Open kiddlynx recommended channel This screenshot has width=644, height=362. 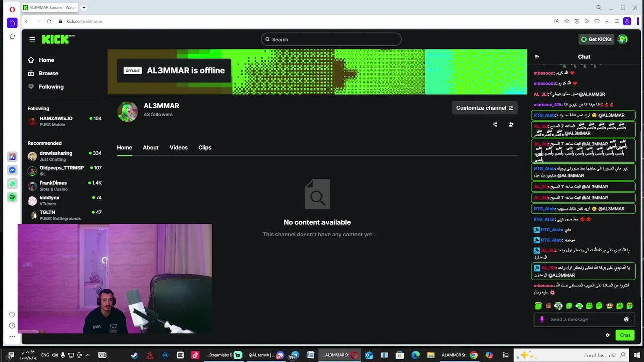coord(64,200)
